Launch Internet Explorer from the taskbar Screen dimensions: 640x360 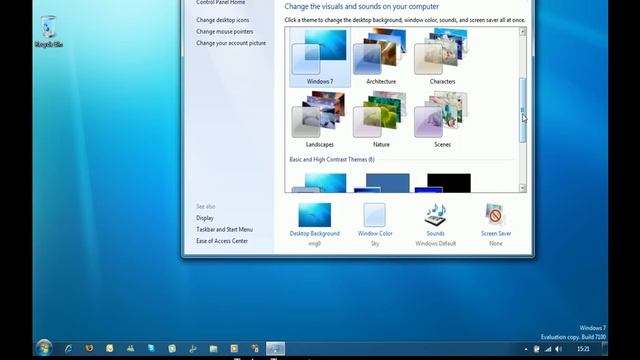point(68,348)
